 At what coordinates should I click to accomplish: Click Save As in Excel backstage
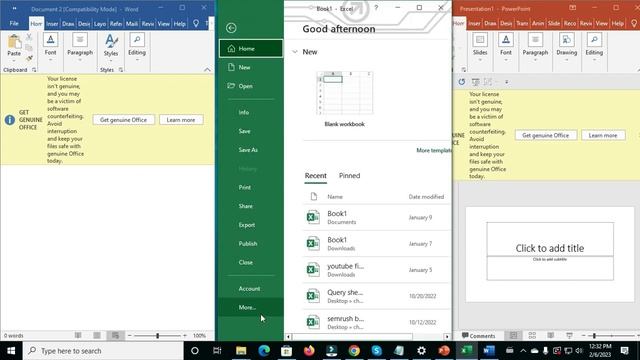pyautogui.click(x=251, y=150)
